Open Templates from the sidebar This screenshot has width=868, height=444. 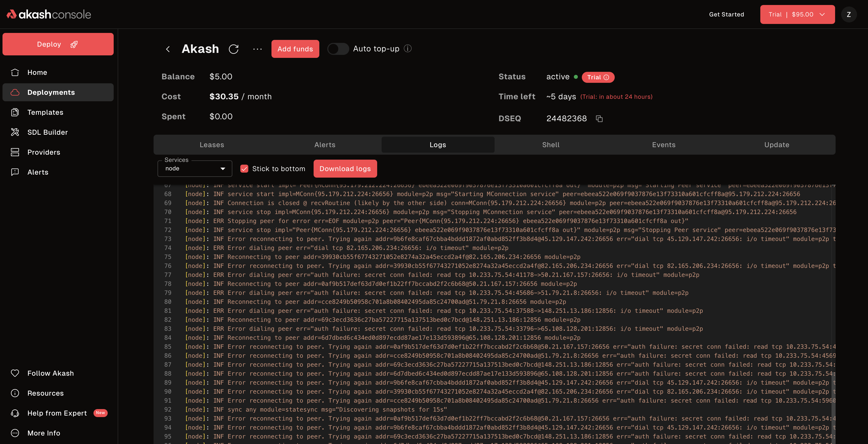click(x=45, y=112)
